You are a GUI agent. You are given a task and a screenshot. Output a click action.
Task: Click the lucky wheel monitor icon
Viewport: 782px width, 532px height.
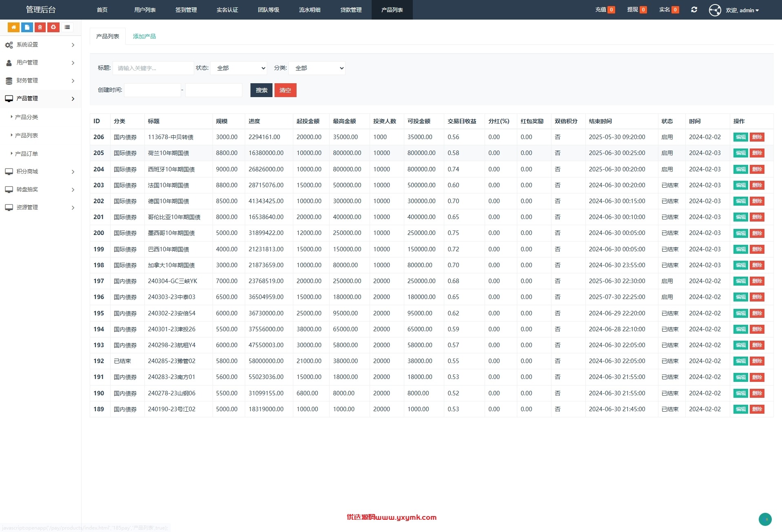tap(9, 190)
